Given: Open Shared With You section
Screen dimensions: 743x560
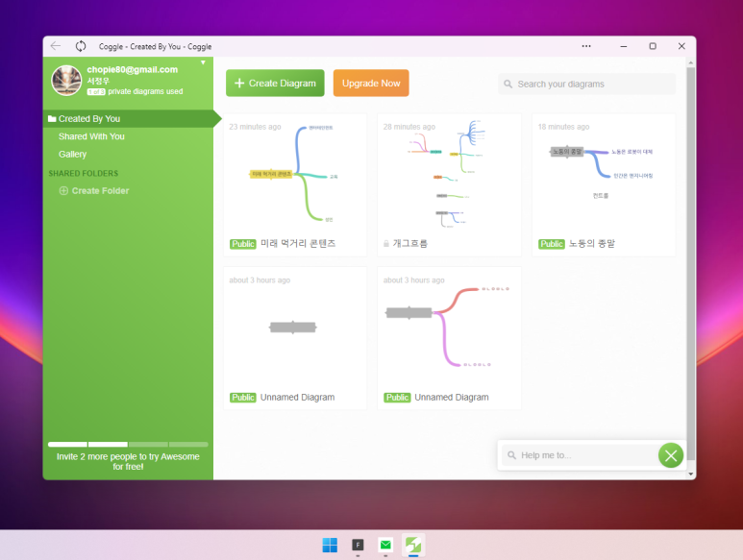Looking at the screenshot, I should [91, 136].
